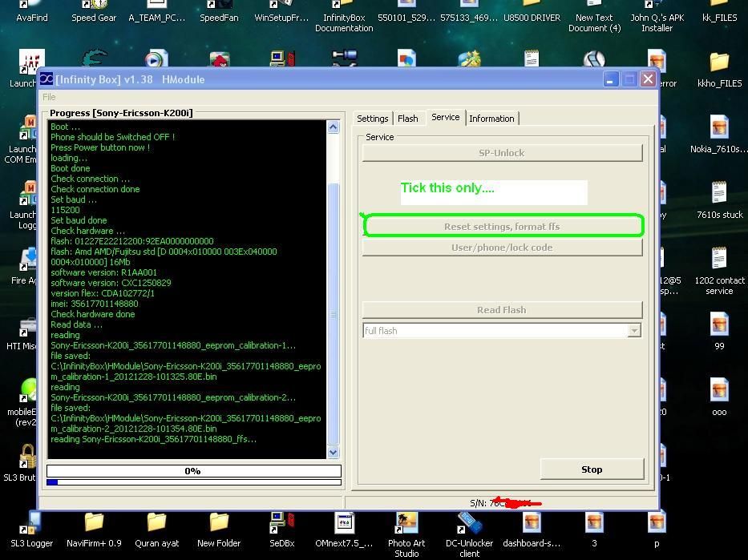Launch the DC-Unlocker client shortcut

click(470, 534)
